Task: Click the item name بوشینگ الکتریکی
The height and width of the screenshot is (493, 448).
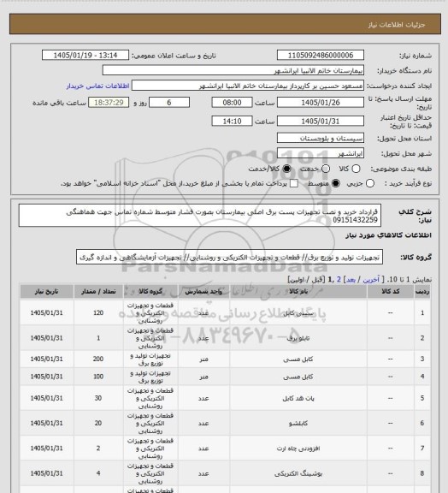Action: [x=298, y=473]
